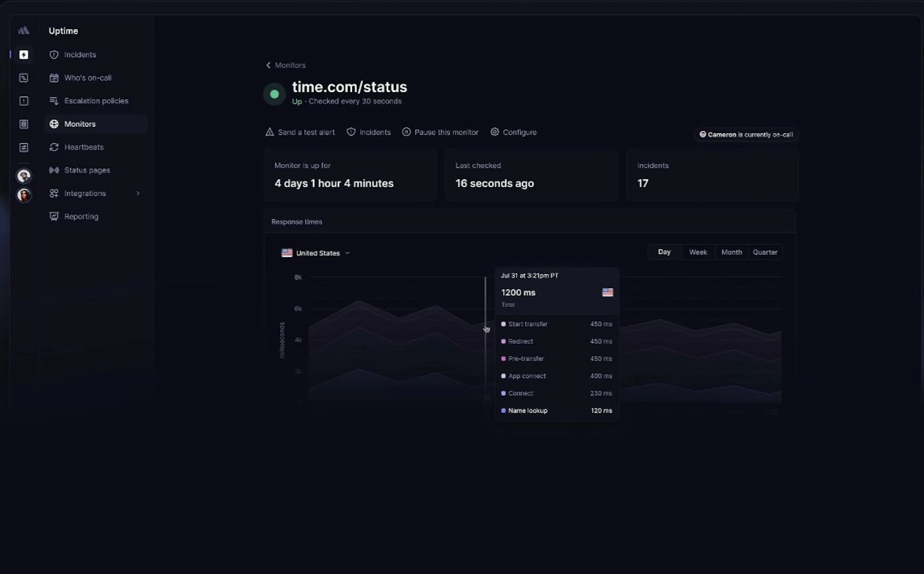Click the Start transfer legend dot
This screenshot has width=924, height=574.
coord(503,324)
